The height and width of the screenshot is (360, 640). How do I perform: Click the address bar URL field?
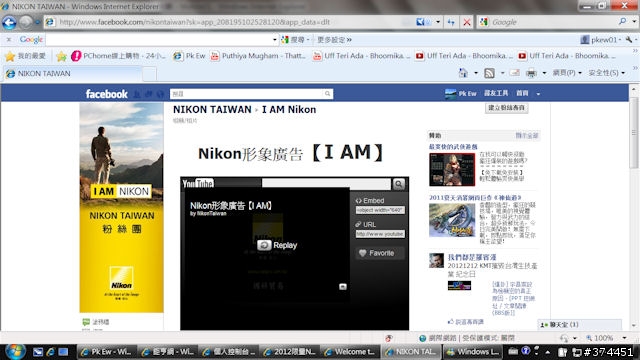(229, 22)
